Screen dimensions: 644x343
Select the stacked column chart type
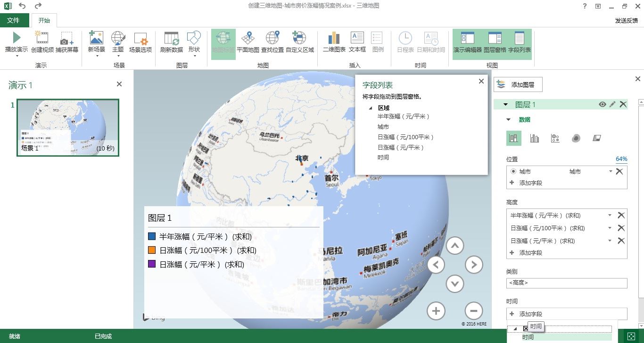(x=514, y=138)
